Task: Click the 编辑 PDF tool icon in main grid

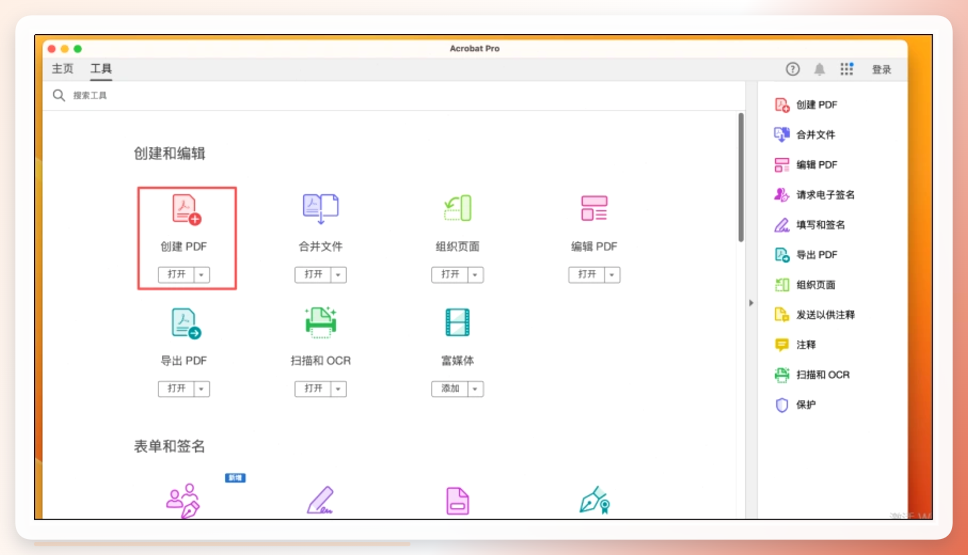Action: (594, 208)
